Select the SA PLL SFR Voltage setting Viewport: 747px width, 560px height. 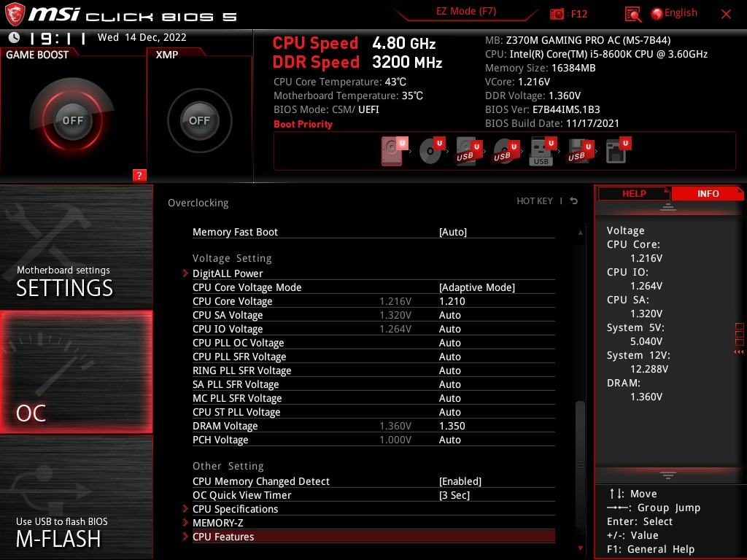[x=373, y=384]
